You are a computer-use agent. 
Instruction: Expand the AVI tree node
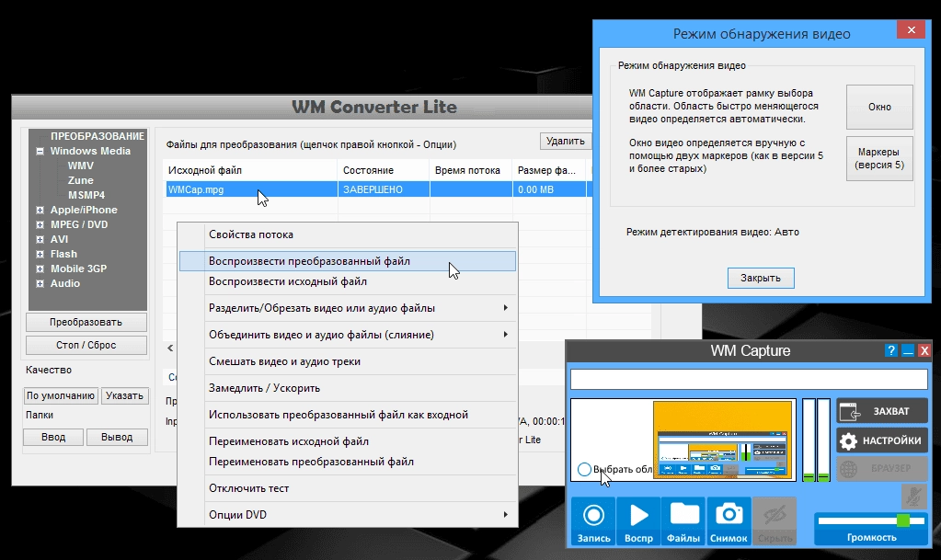click(40, 239)
